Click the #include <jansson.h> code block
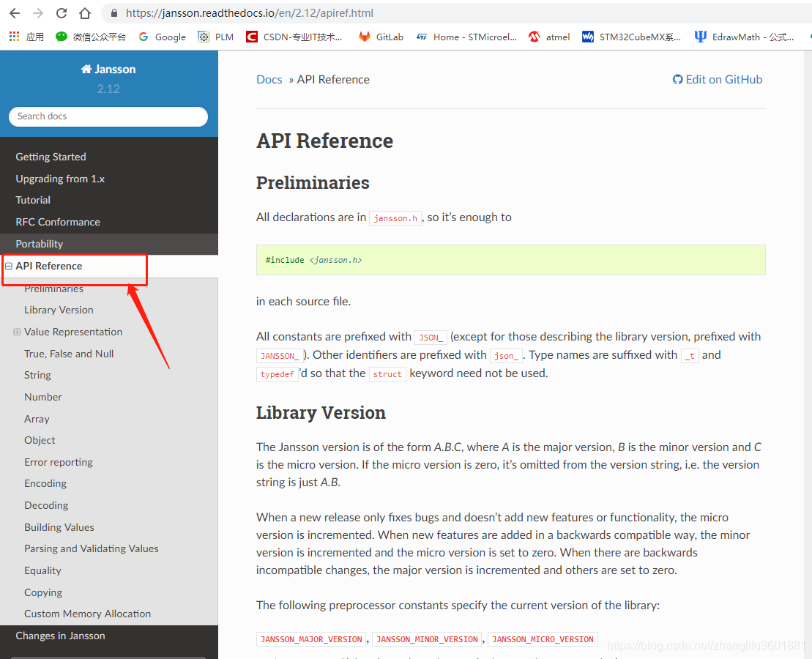Image resolution: width=812 pixels, height=659 pixels. point(510,260)
